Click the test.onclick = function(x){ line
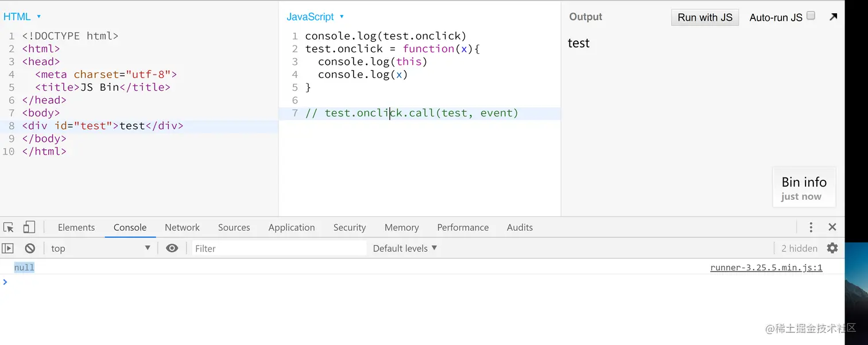This screenshot has height=345, width=868. coord(392,49)
